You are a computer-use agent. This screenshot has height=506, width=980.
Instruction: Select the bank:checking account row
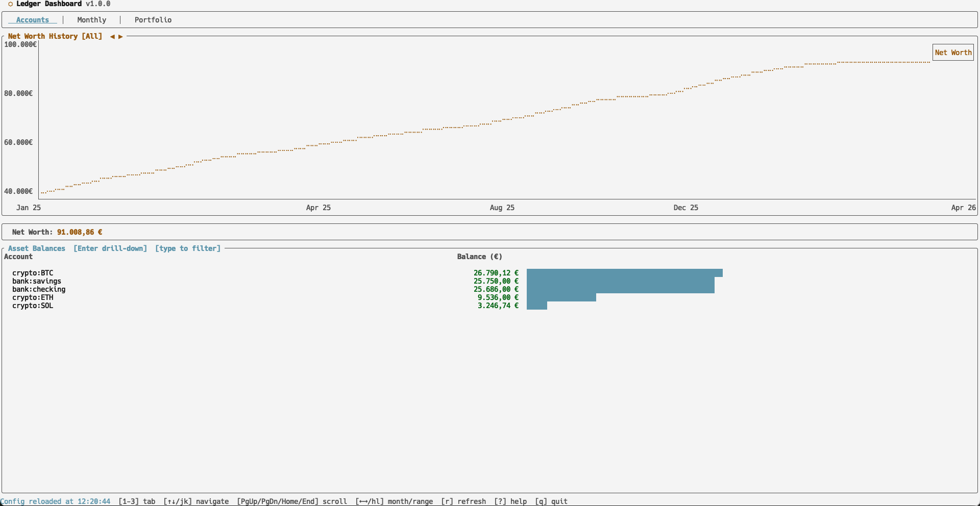point(39,289)
